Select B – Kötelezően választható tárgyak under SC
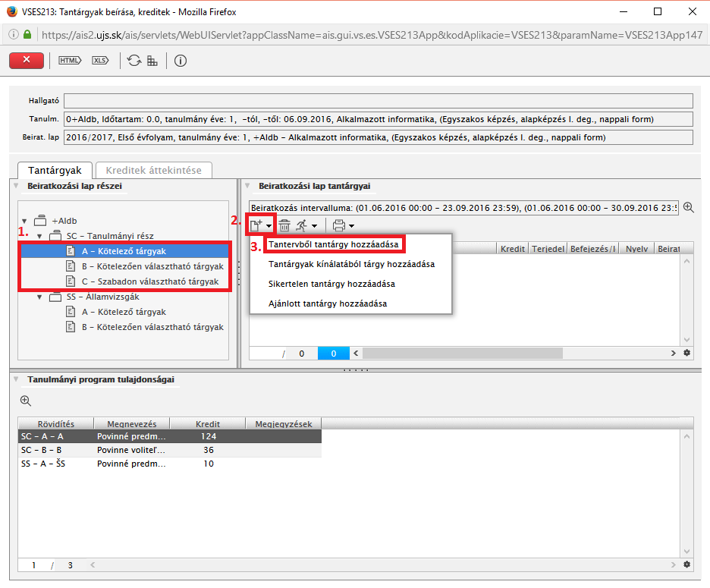The width and height of the screenshot is (710, 588). (x=153, y=266)
